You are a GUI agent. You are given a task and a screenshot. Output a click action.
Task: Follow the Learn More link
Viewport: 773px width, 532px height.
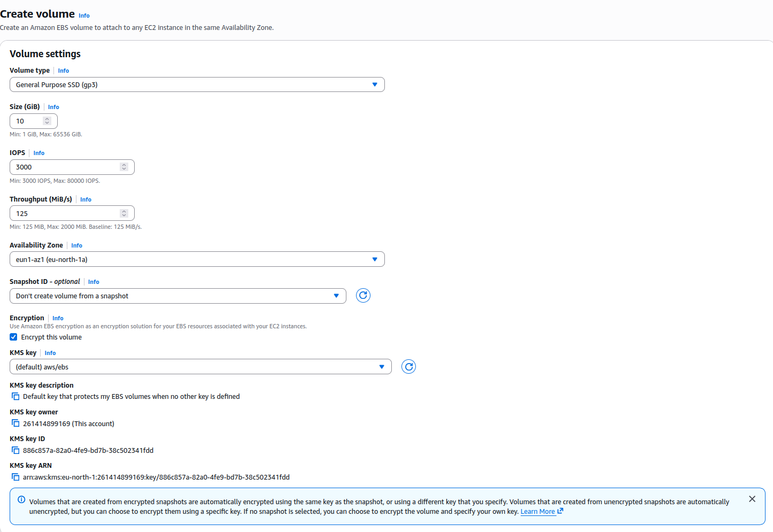tap(542, 512)
